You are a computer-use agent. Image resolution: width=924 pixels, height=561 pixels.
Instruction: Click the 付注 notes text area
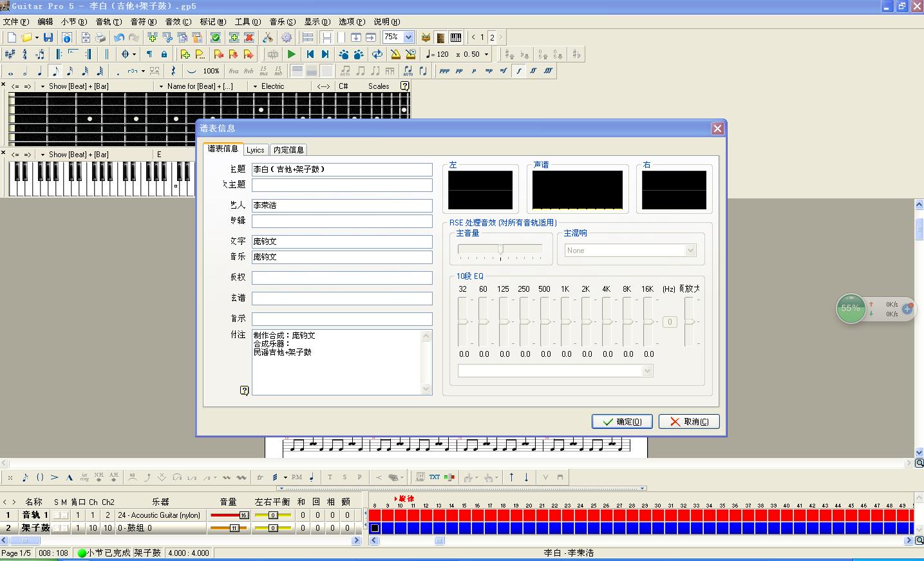click(x=342, y=362)
